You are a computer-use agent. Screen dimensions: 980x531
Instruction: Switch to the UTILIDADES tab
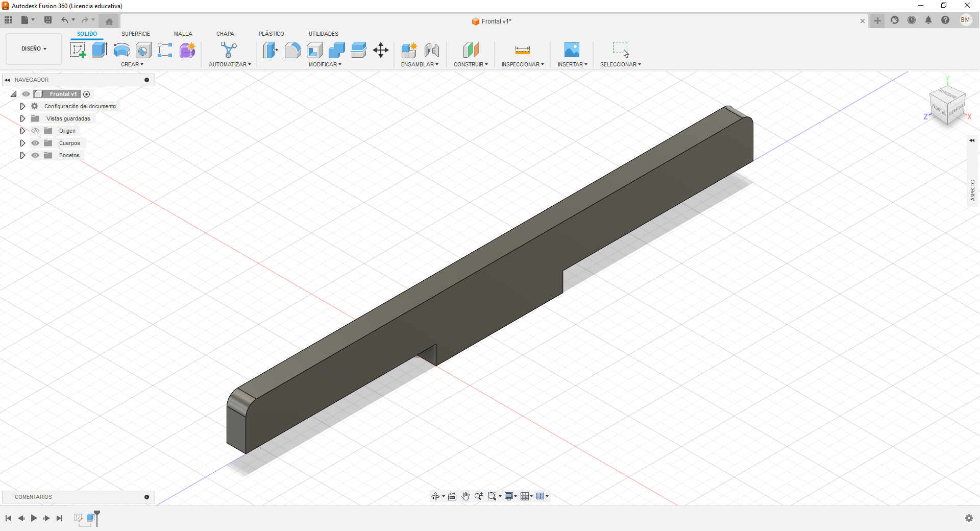[x=324, y=34]
